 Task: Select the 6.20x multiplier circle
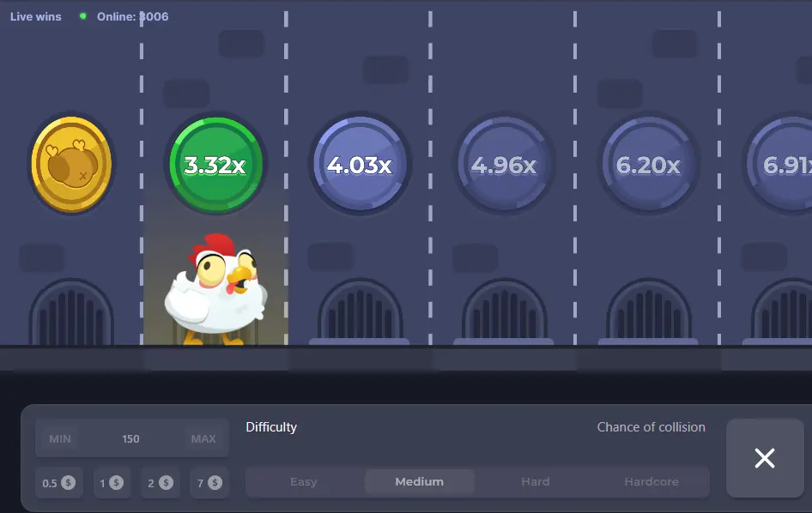(x=648, y=163)
